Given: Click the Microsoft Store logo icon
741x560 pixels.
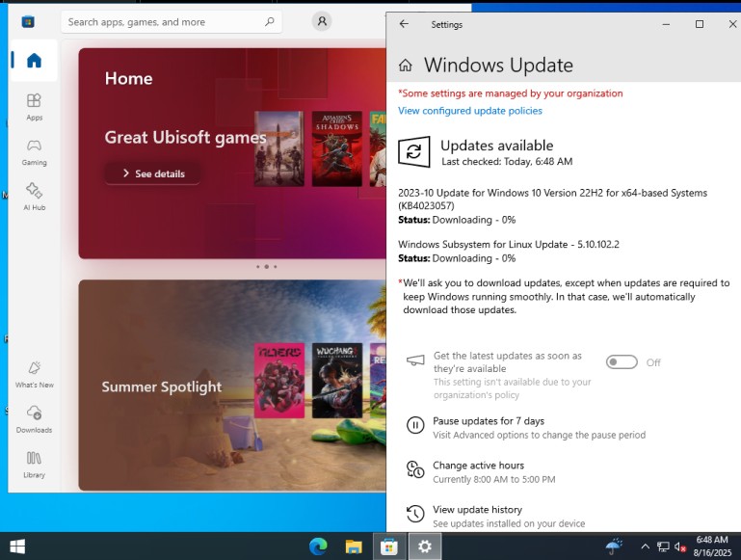Looking at the screenshot, I should coord(28,22).
